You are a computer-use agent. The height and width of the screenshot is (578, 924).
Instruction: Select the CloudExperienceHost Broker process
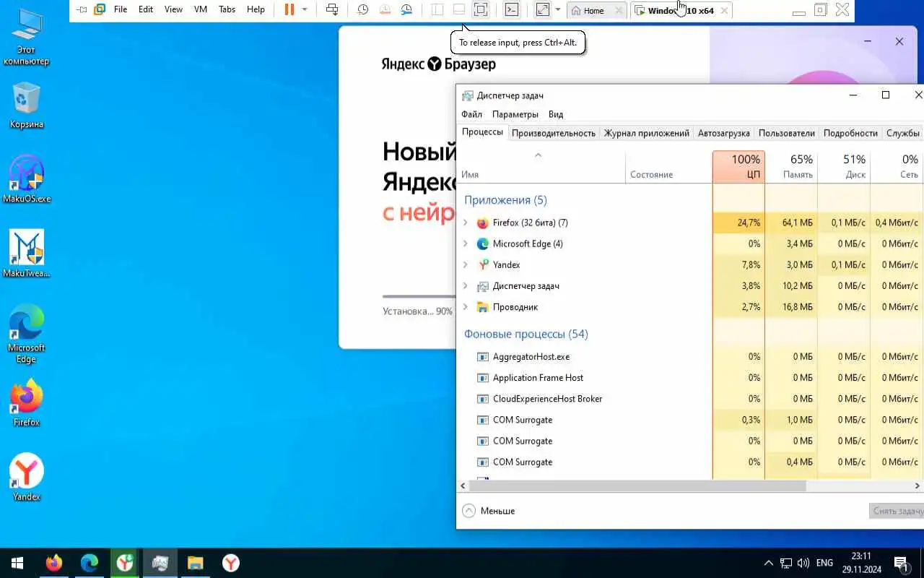point(690,398)
